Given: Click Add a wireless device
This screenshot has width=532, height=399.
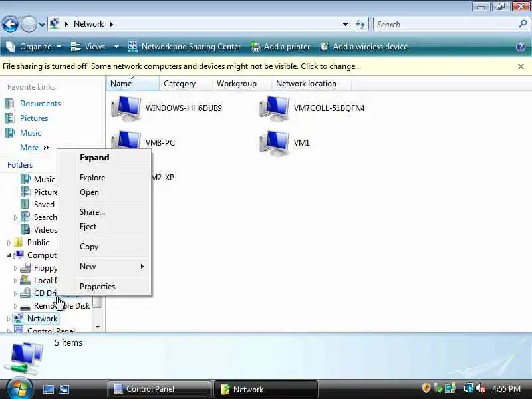Looking at the screenshot, I should pos(364,47).
